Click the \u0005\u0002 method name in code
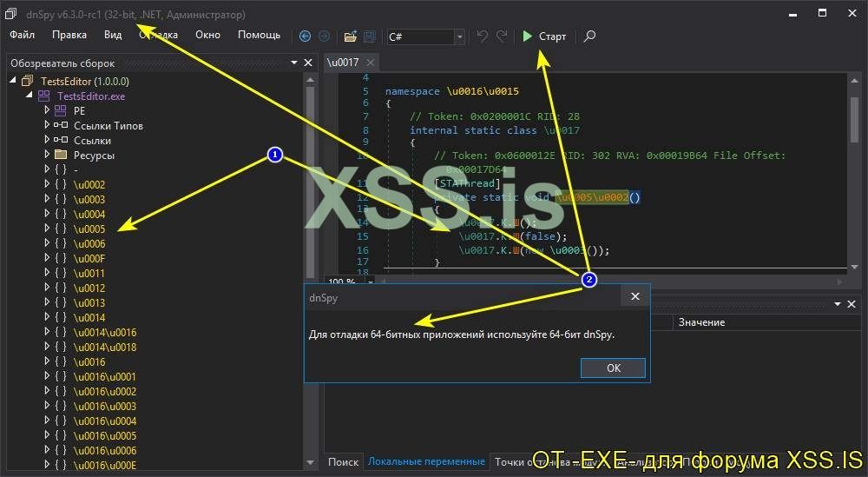Viewport: 868px width, 477px height. point(592,197)
